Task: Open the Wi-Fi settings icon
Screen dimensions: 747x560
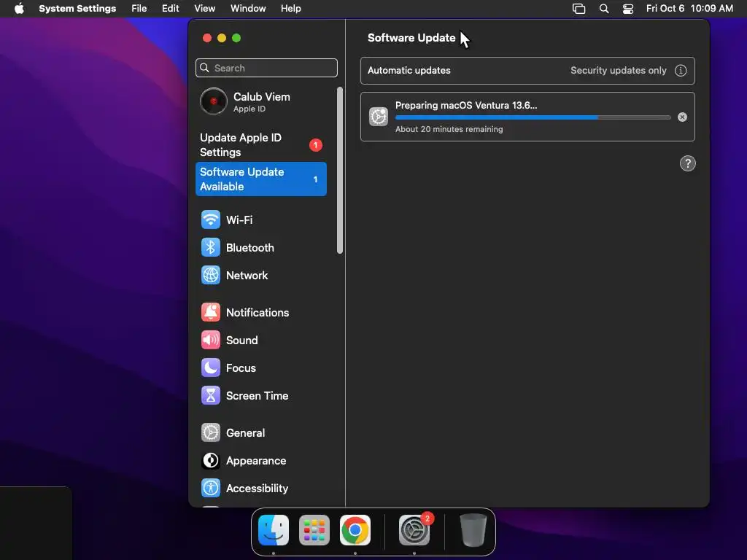Action: [x=211, y=219]
